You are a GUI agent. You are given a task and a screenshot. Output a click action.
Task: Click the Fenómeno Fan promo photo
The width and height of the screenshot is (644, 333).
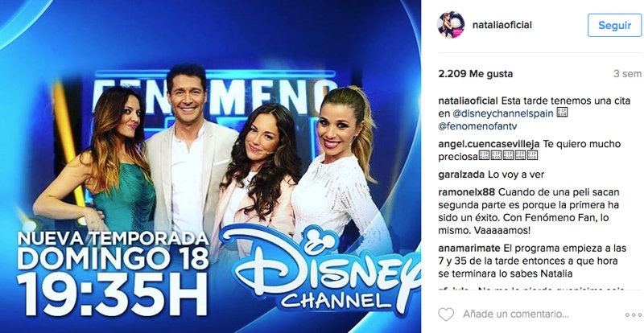tap(210, 166)
